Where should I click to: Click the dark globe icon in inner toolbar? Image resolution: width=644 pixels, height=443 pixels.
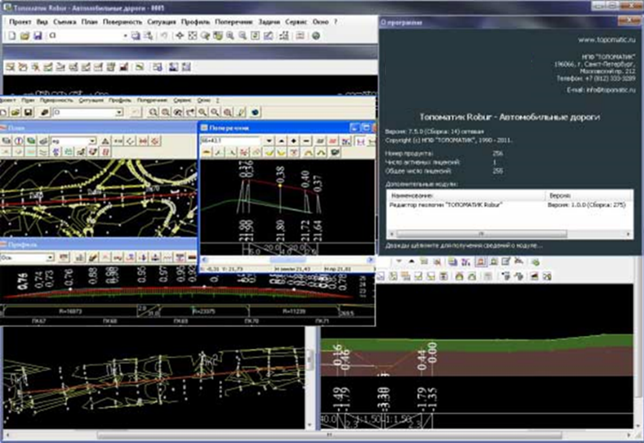tap(255, 112)
